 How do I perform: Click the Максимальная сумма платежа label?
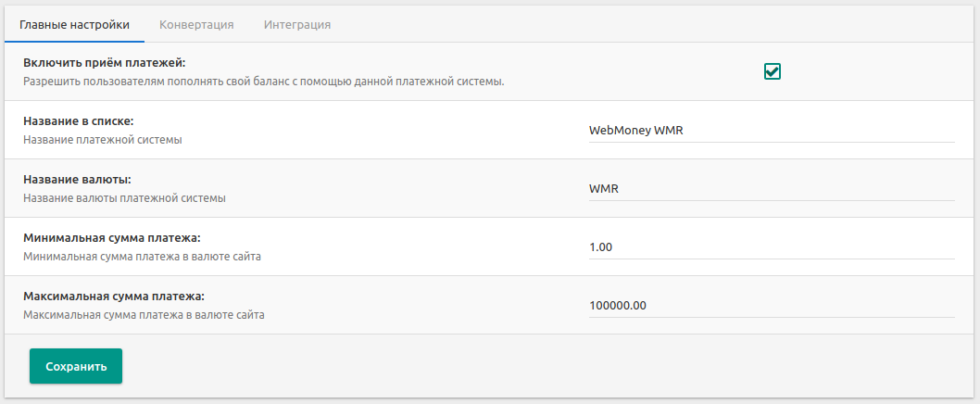click(113, 296)
